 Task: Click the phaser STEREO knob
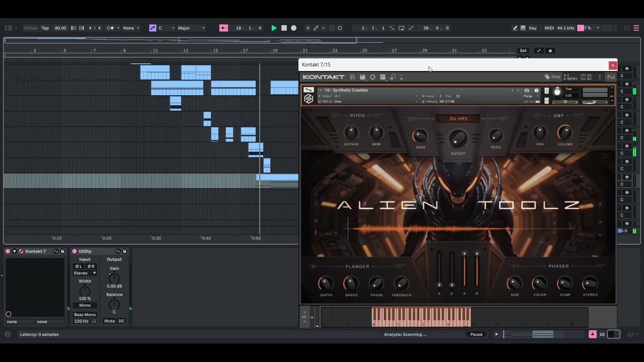tap(590, 284)
